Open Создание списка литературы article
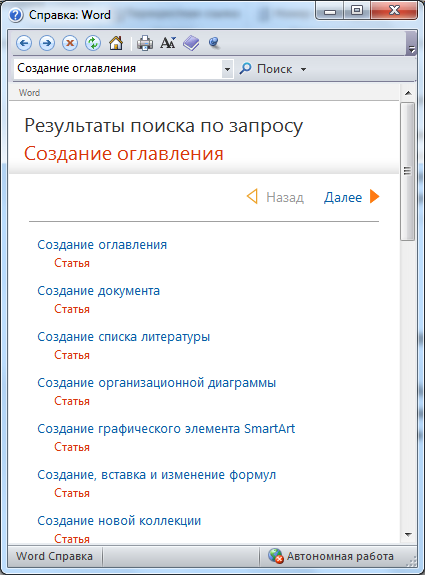Viewport: 425px width, 575px height. click(124, 337)
